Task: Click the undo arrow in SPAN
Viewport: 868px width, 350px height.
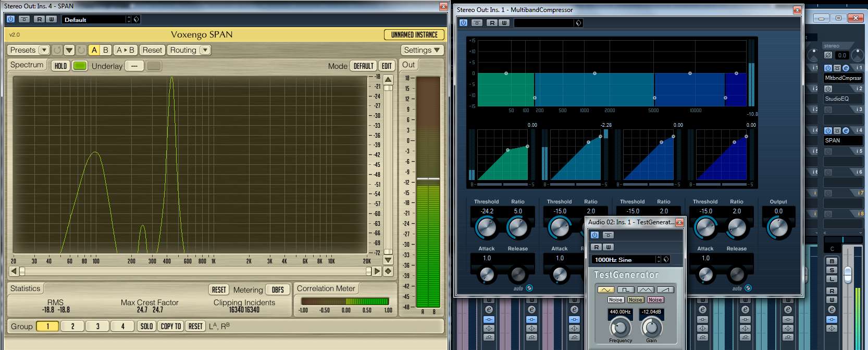Action: pyautogui.click(x=57, y=50)
